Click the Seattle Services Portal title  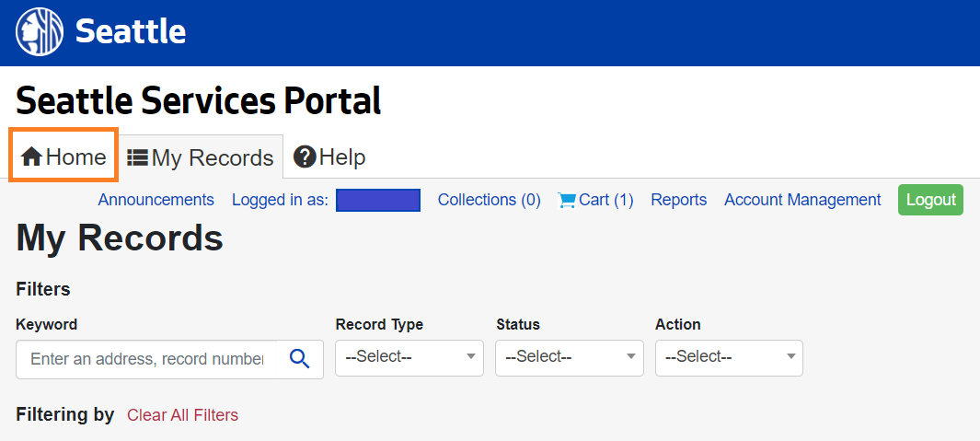(198, 99)
